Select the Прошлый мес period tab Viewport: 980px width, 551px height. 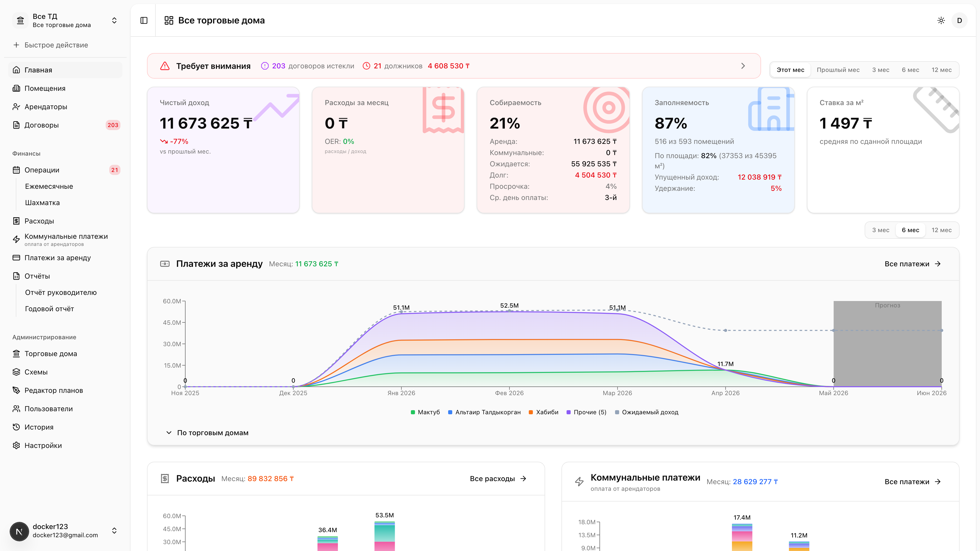[838, 70]
